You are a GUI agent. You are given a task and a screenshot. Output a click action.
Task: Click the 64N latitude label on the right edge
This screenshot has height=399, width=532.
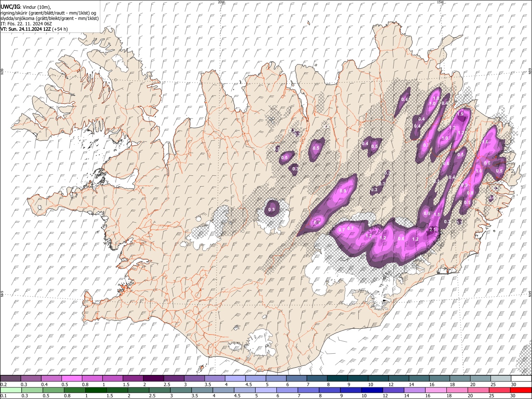pos(530,294)
